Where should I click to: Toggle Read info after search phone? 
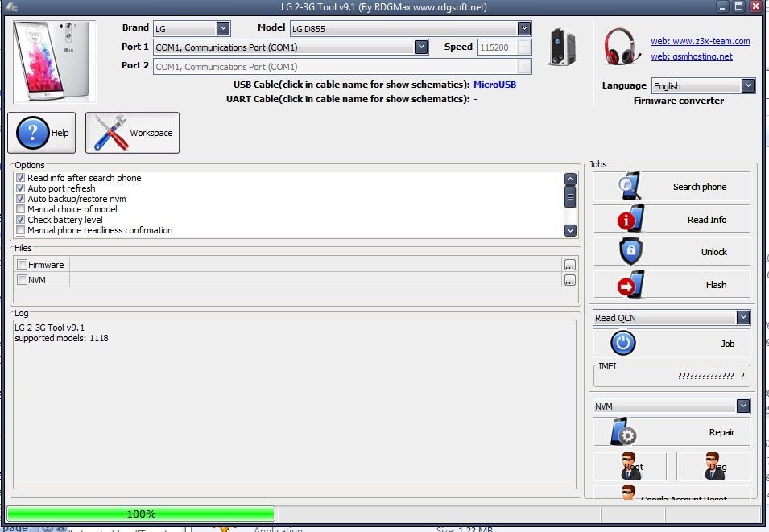point(21,178)
